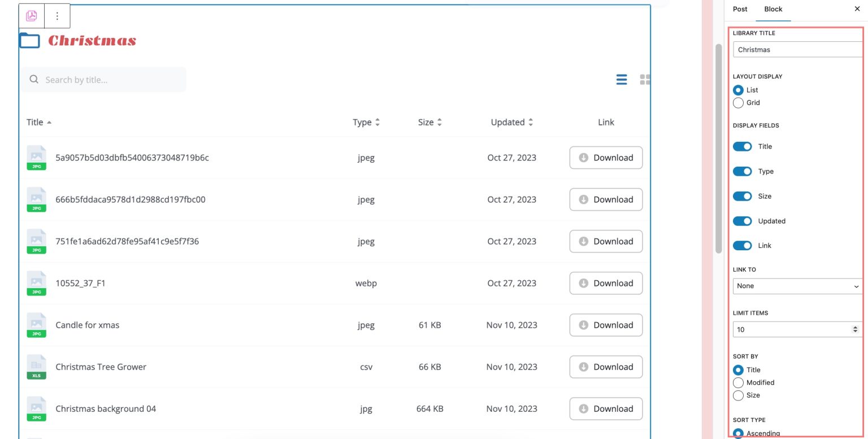Open the block options three-dot menu
868x439 pixels.
57,16
